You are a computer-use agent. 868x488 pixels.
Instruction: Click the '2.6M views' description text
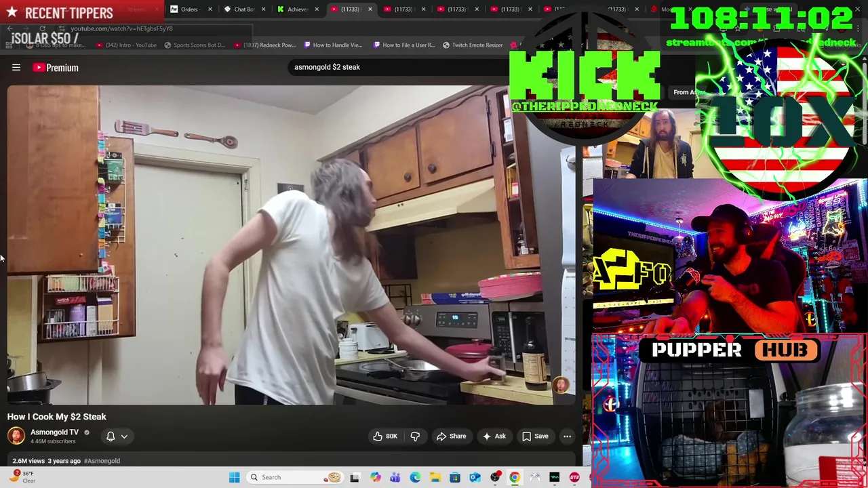28,461
